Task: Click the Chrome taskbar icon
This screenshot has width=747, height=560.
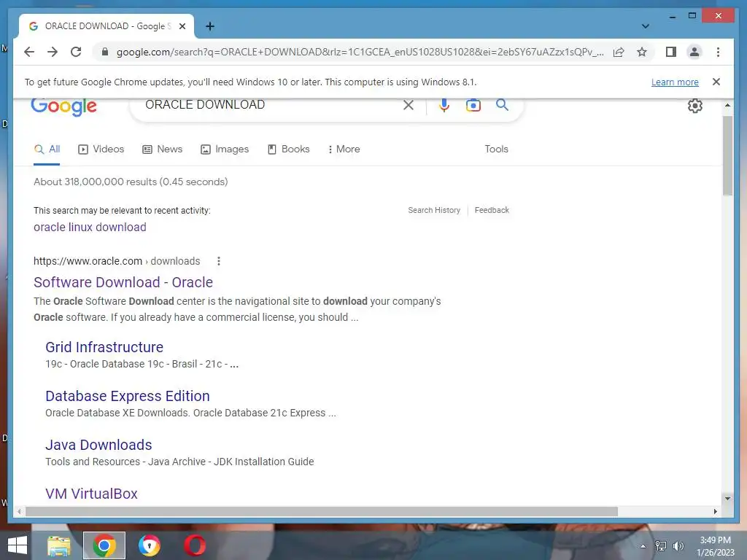Action: (104, 545)
